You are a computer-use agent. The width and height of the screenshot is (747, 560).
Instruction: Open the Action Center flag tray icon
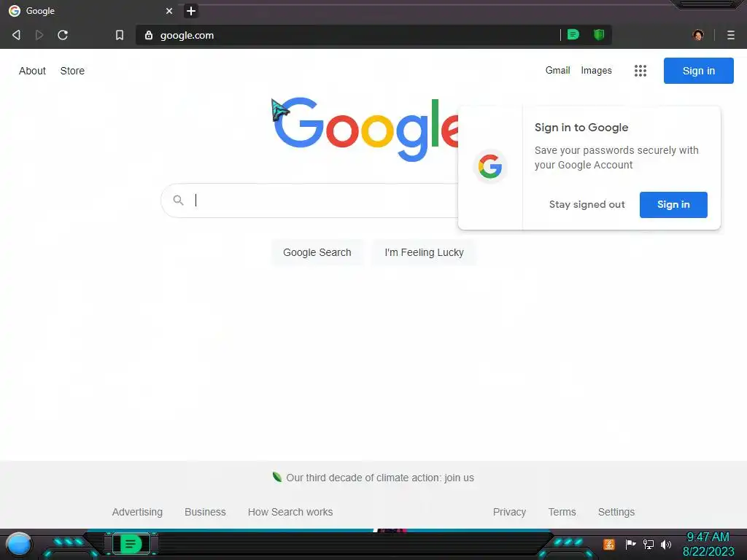[x=631, y=544]
